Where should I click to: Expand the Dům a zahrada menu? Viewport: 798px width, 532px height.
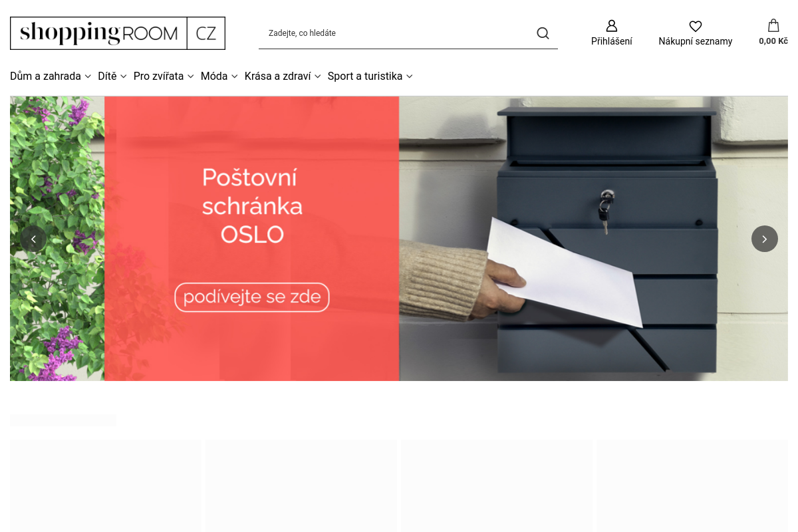pos(51,76)
